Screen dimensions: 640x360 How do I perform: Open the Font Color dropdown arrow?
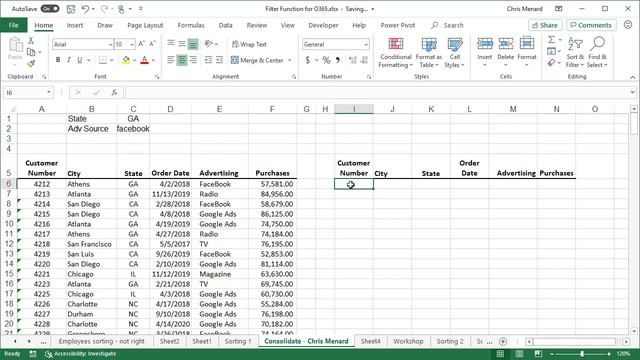153,60
